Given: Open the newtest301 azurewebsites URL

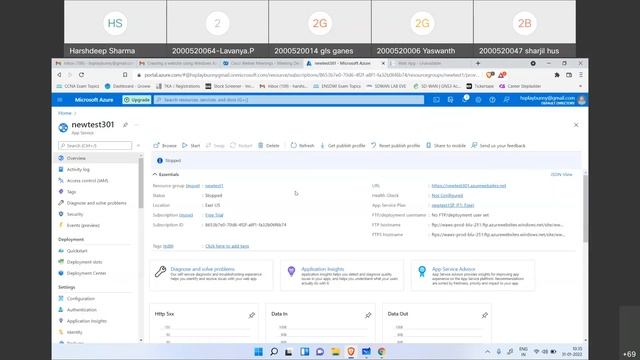Looking at the screenshot, I should click(x=469, y=186).
